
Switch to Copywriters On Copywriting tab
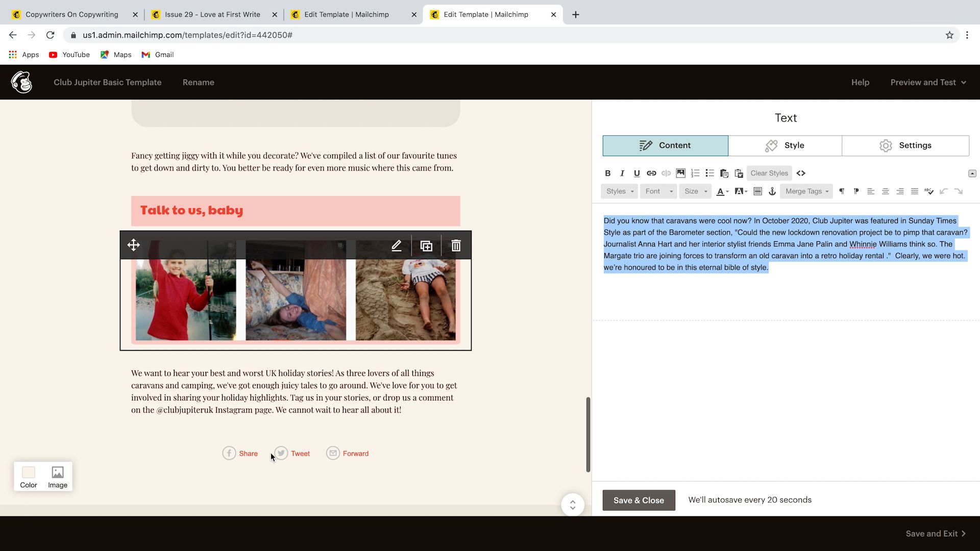click(x=71, y=14)
